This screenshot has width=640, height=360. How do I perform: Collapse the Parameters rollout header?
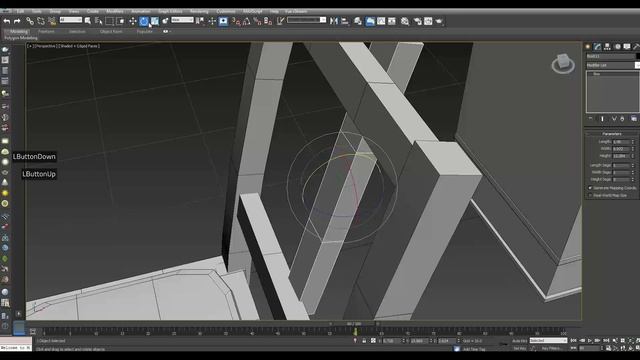point(611,134)
